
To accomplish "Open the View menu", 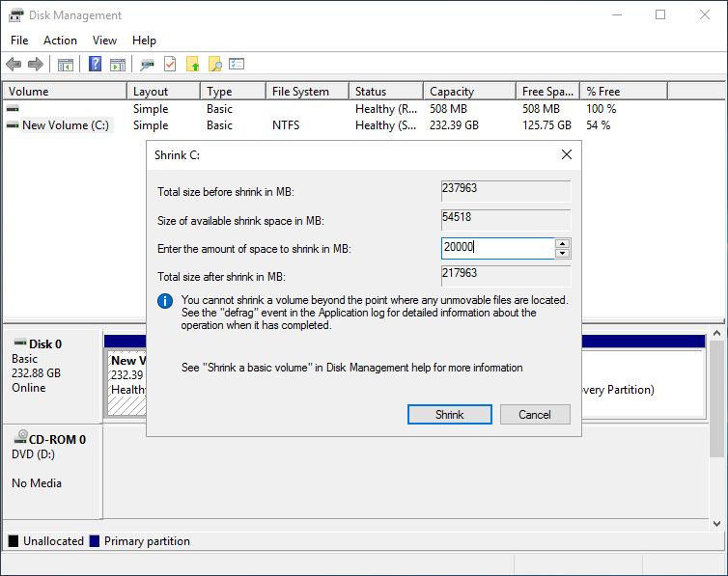I will coord(104,41).
